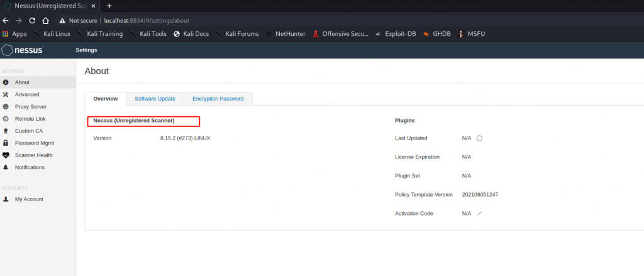Open GHDB bookmark
Image resolution: width=644 pixels, height=276 pixels.
point(438,34)
